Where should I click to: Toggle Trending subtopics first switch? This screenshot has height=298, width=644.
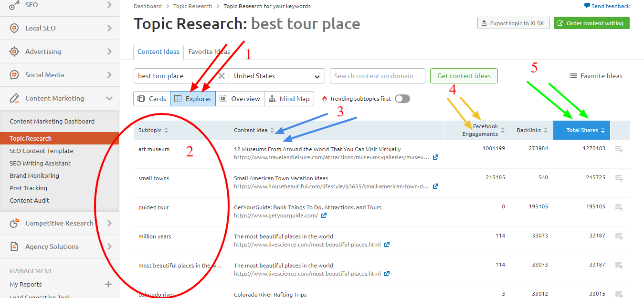click(402, 99)
